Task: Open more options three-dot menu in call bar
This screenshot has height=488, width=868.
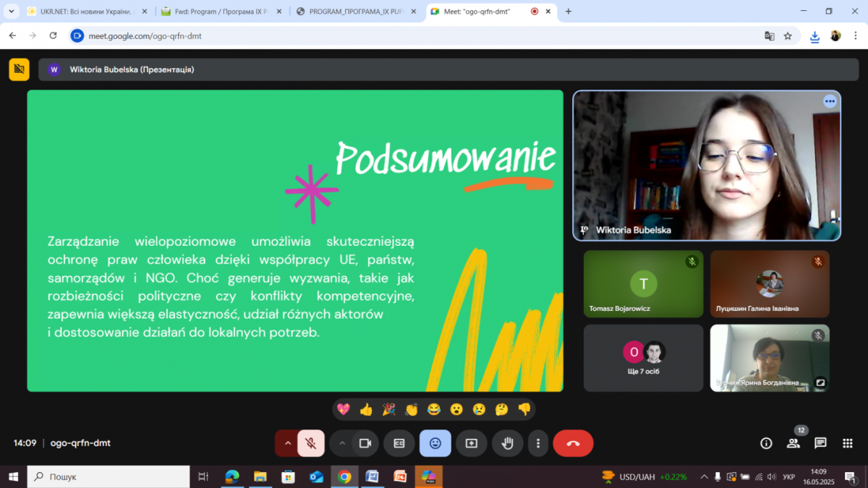Action: point(537,443)
